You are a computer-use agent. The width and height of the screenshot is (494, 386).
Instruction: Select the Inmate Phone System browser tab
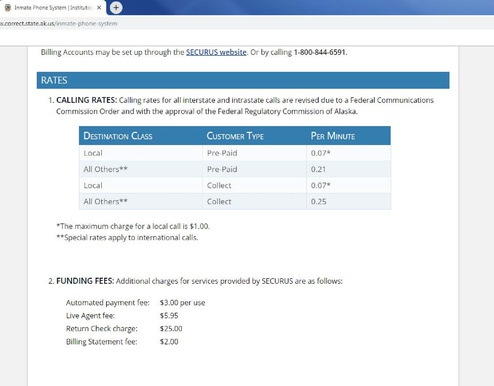tap(53, 8)
